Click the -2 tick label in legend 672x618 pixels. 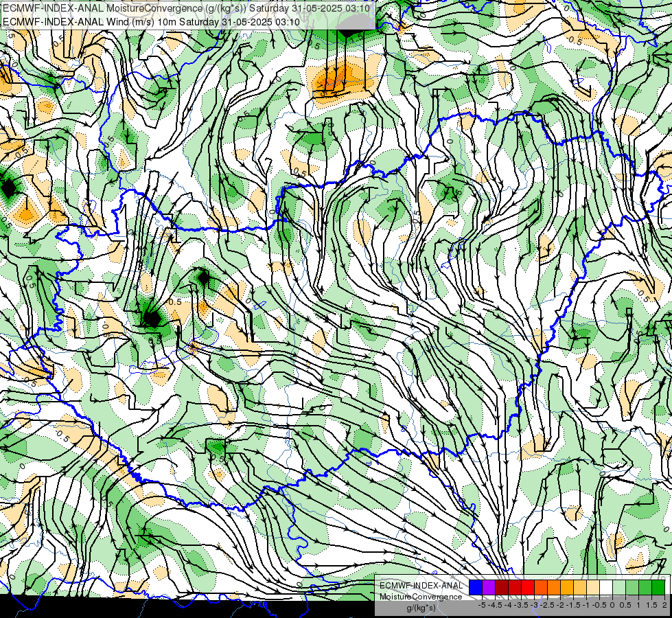pyautogui.click(x=561, y=605)
